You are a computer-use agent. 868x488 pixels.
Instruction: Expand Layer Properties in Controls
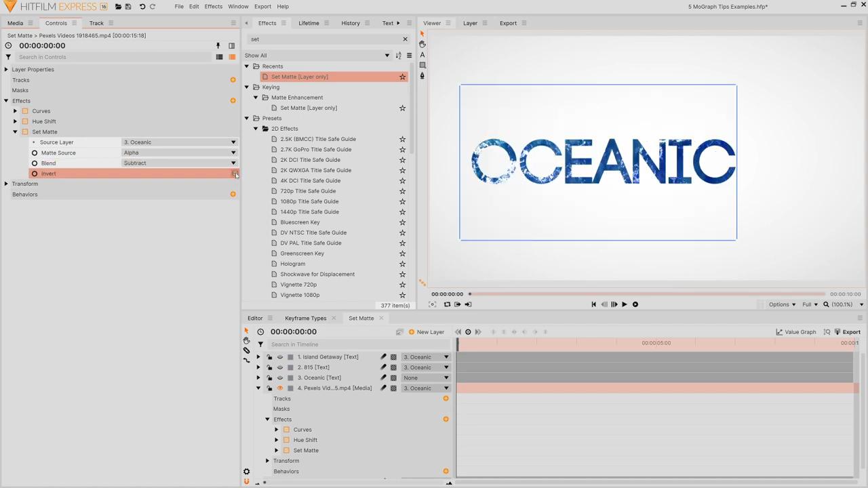(6, 69)
